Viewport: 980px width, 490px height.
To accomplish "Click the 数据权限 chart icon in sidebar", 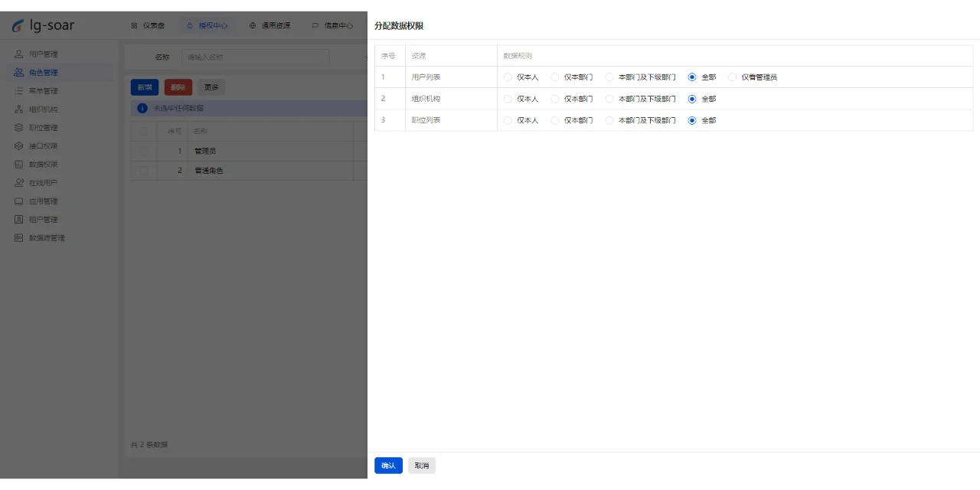I will [19, 165].
